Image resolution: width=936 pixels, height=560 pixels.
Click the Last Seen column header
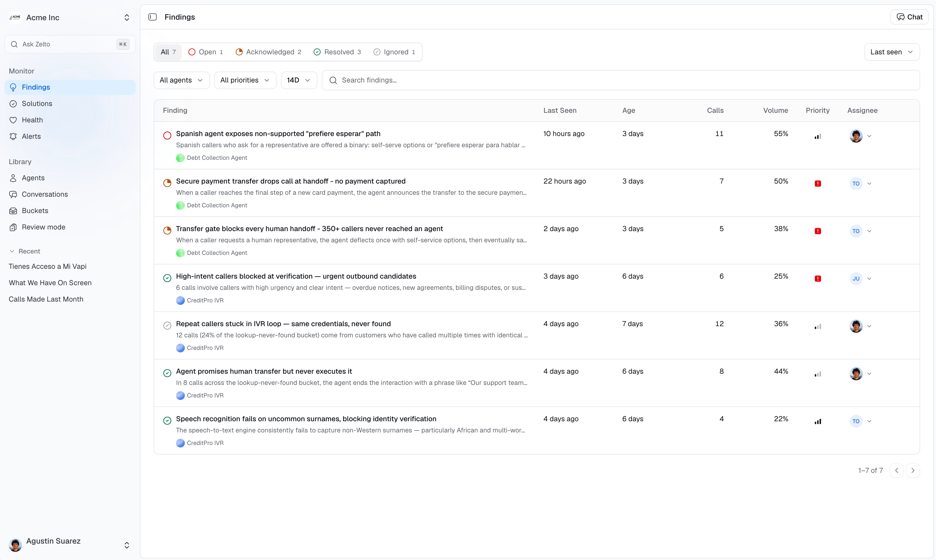click(x=560, y=111)
